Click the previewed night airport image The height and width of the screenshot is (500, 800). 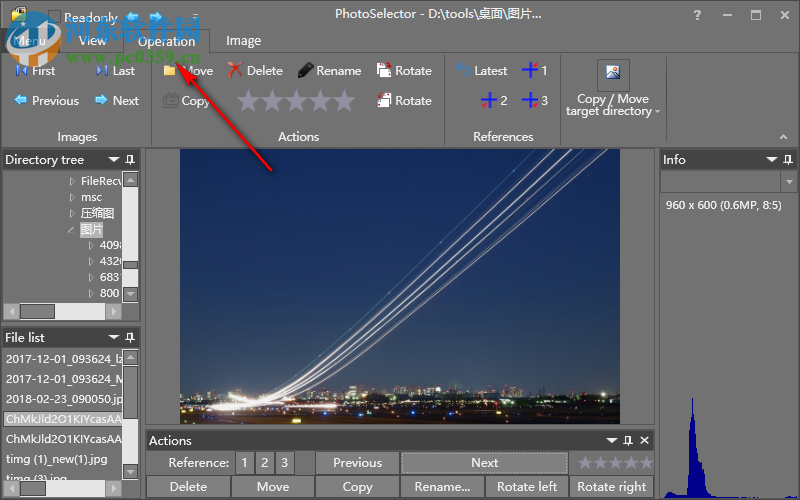point(399,286)
